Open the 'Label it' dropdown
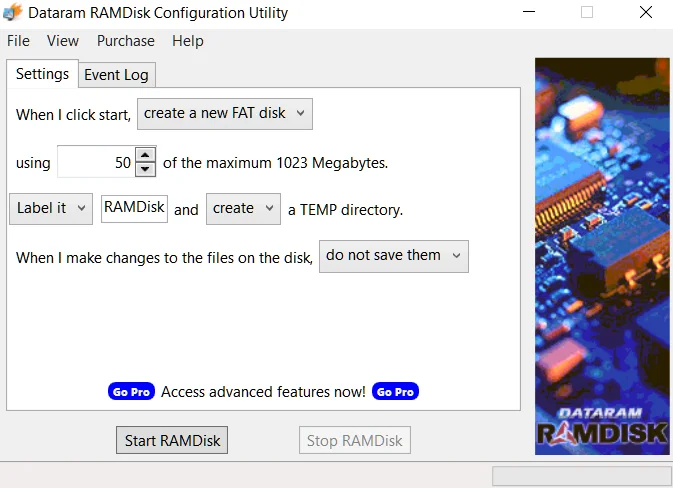This screenshot has height=488, width=673. tap(51, 209)
